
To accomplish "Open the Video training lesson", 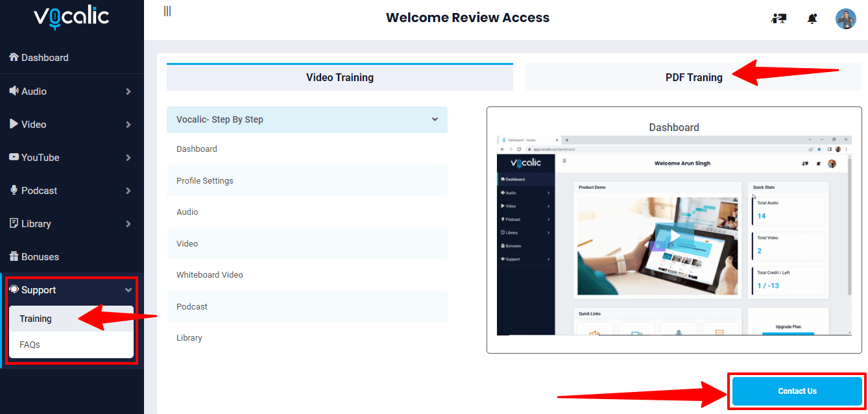I will coord(307,243).
